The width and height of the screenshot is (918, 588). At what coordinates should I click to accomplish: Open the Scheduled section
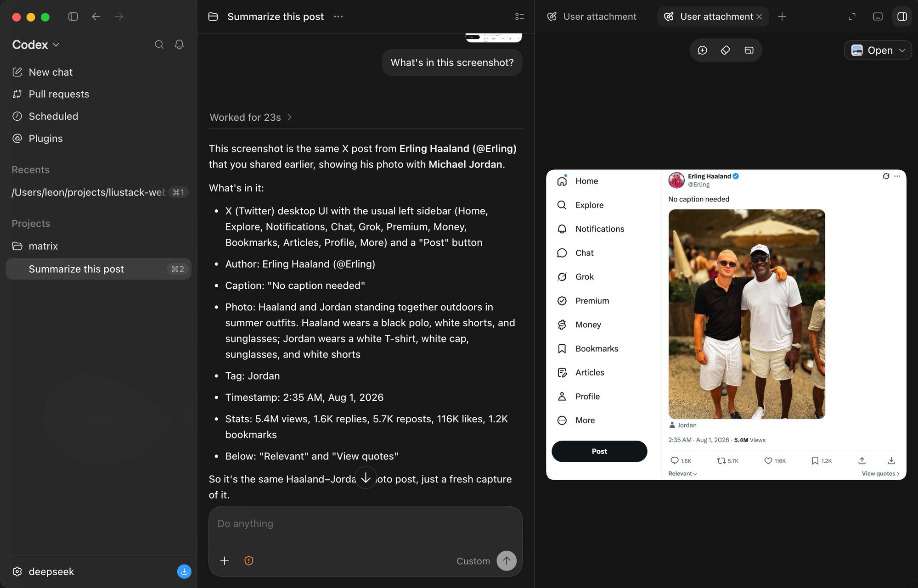[53, 116]
